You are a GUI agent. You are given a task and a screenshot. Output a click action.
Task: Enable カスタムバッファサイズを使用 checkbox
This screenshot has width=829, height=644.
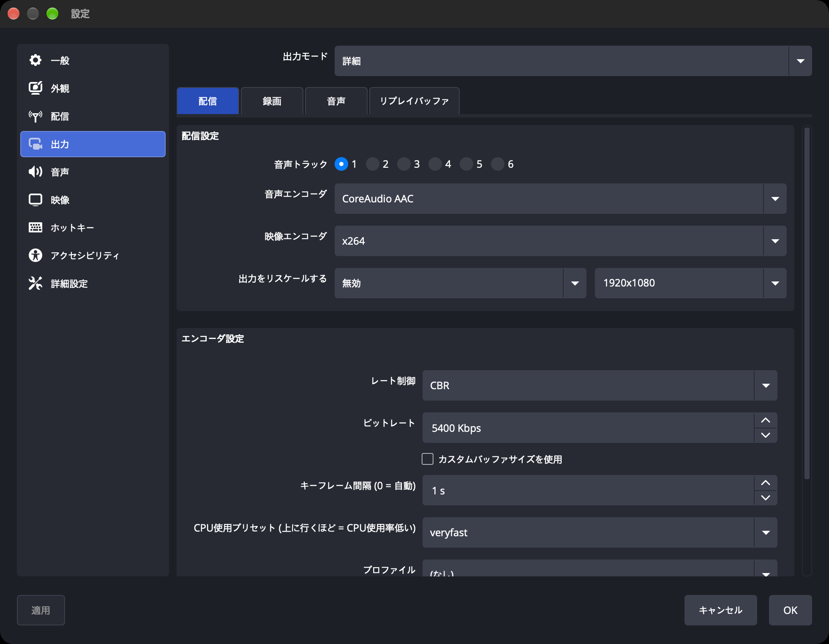click(428, 459)
